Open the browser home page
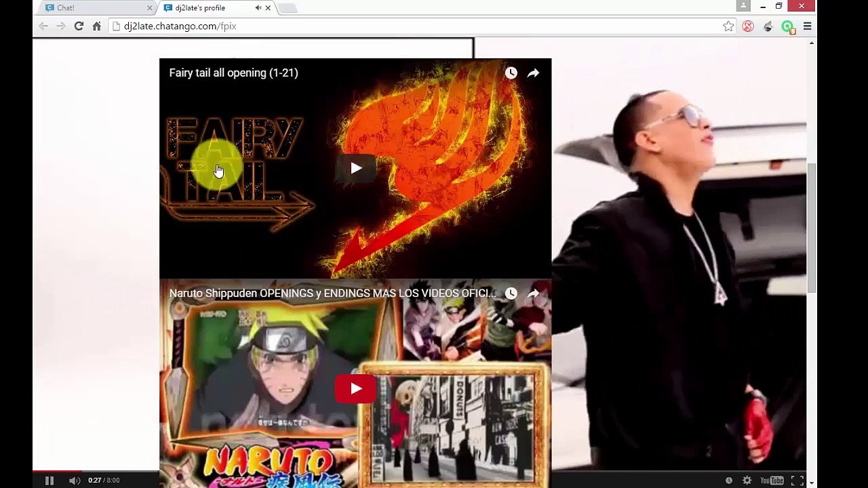 click(97, 26)
